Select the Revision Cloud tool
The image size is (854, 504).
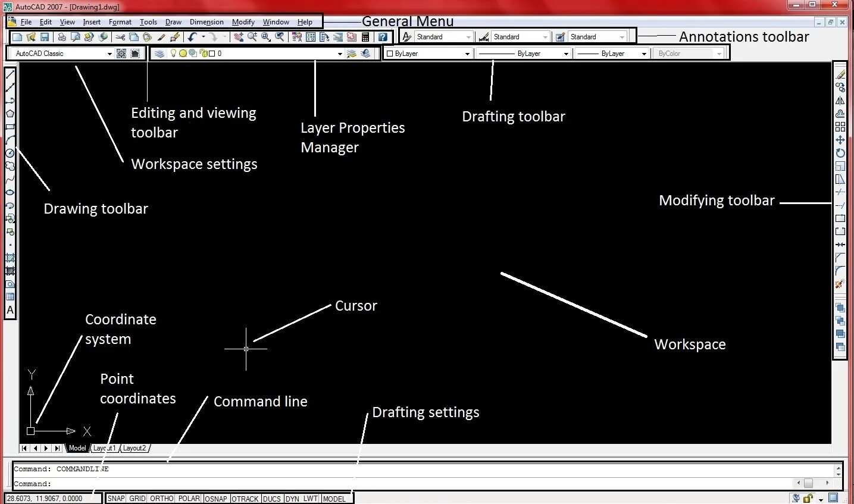(10, 166)
